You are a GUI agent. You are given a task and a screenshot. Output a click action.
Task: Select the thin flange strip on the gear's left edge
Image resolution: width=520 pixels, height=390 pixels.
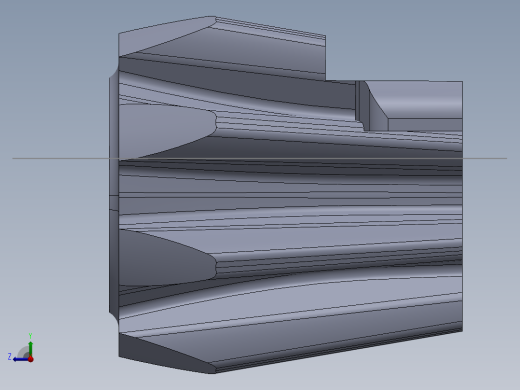[x=114, y=195]
